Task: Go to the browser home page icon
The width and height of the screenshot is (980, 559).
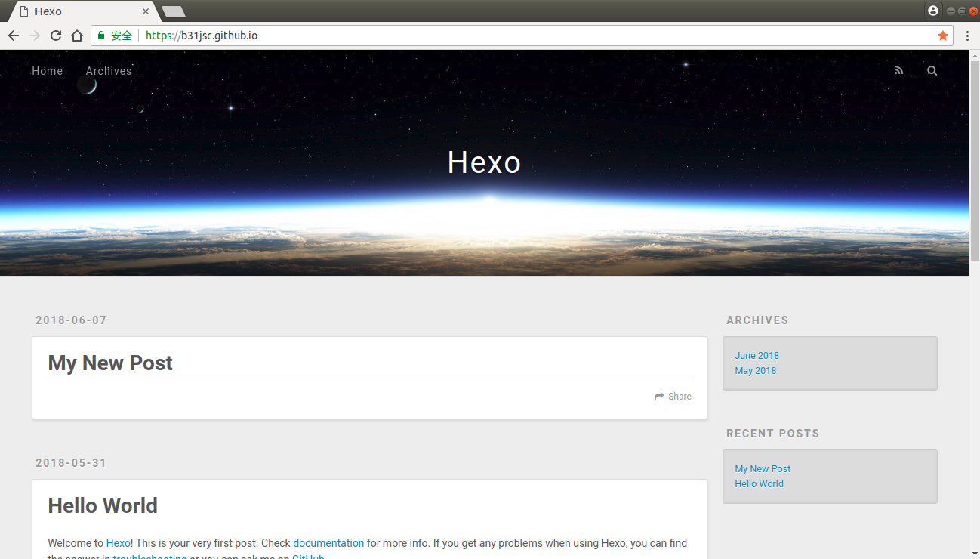Action: tap(77, 36)
